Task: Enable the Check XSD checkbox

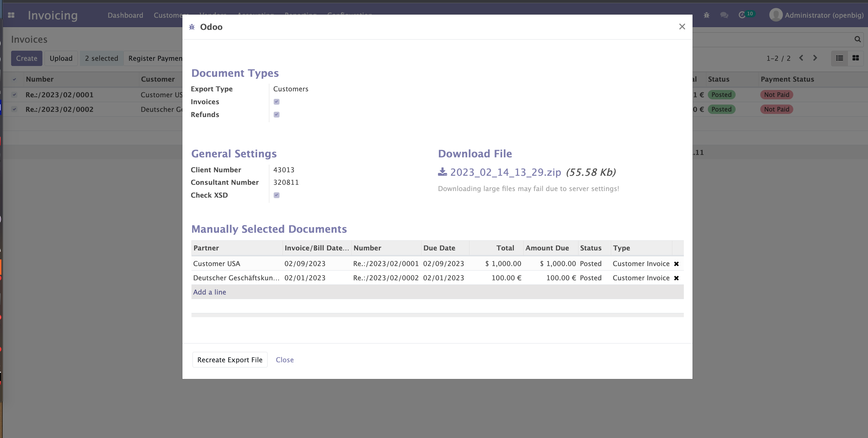Action: [x=277, y=195]
